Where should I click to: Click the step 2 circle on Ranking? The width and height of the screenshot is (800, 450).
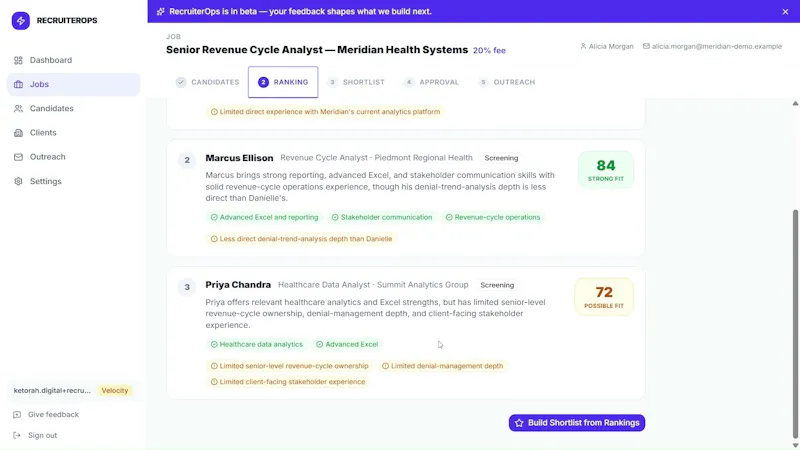click(263, 82)
